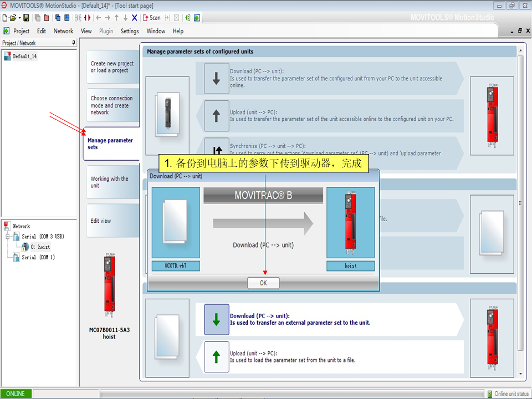
Task: Click the New project icon
Action: [x=5, y=18]
